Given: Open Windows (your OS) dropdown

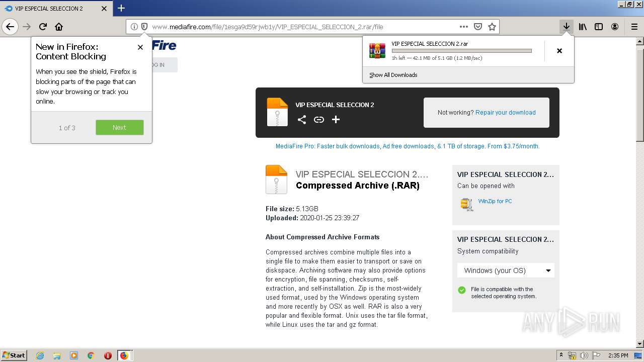Looking at the screenshot, I should click(x=506, y=270).
